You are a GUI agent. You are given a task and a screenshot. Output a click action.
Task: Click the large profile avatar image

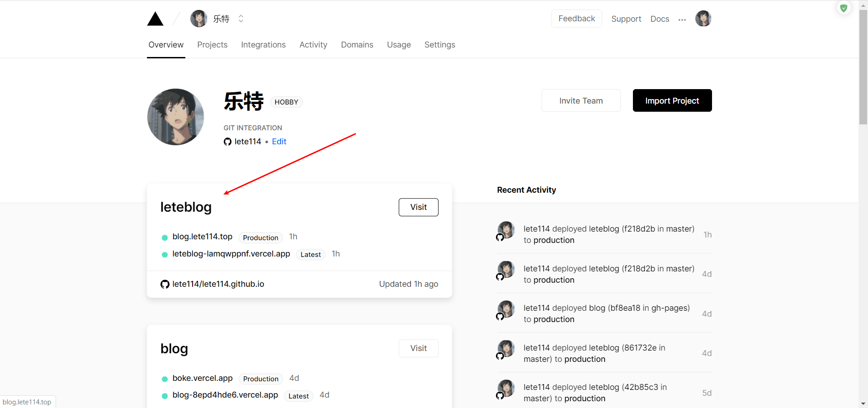click(x=175, y=117)
